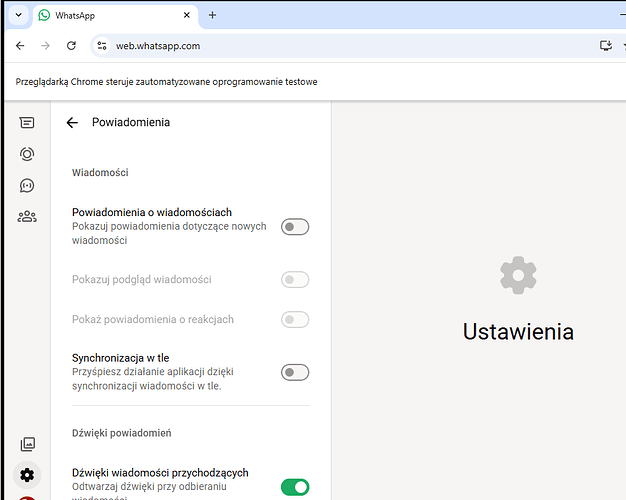The height and width of the screenshot is (500, 626).
Task: View site information icon in the address bar
Action: click(x=101, y=46)
